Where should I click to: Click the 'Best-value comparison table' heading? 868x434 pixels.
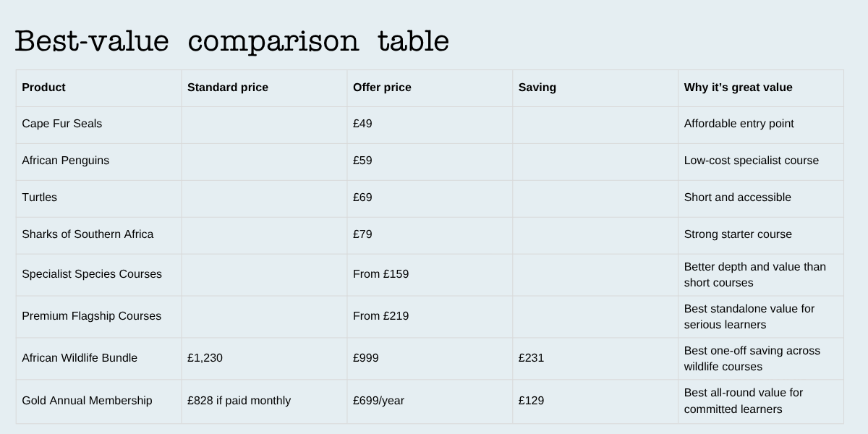click(231, 41)
